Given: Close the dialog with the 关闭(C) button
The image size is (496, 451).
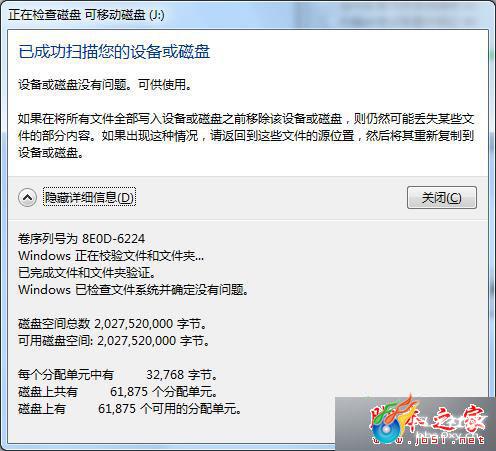Looking at the screenshot, I should [x=442, y=198].
